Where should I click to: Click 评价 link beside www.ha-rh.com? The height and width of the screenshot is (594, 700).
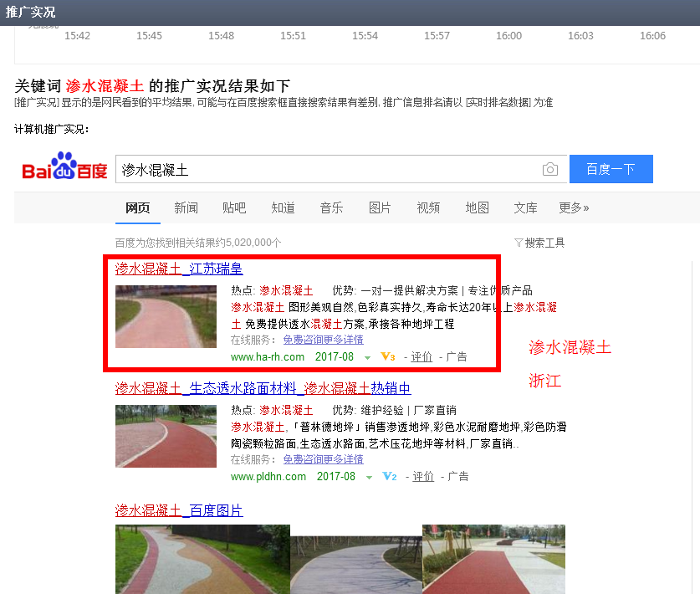click(x=422, y=357)
